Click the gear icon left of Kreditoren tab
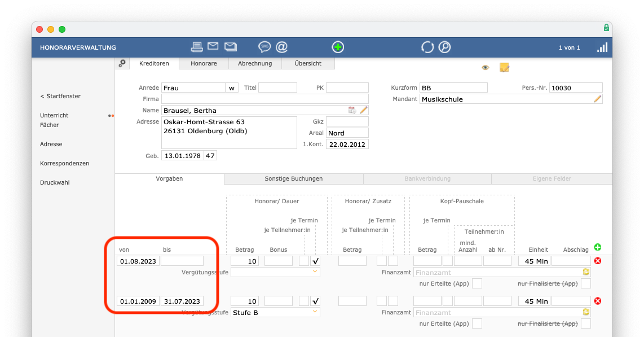Image resolution: width=644 pixels, height=337 pixels. pyautogui.click(x=122, y=63)
